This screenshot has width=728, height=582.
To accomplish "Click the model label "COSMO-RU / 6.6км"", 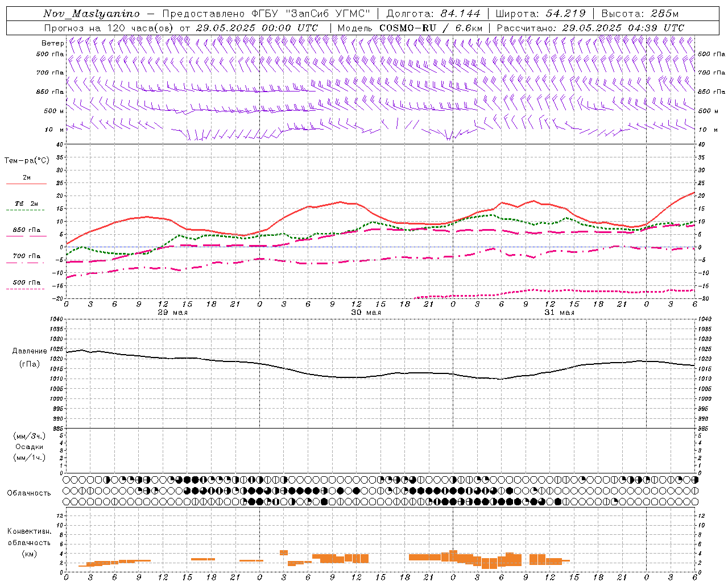I will 431,28.
